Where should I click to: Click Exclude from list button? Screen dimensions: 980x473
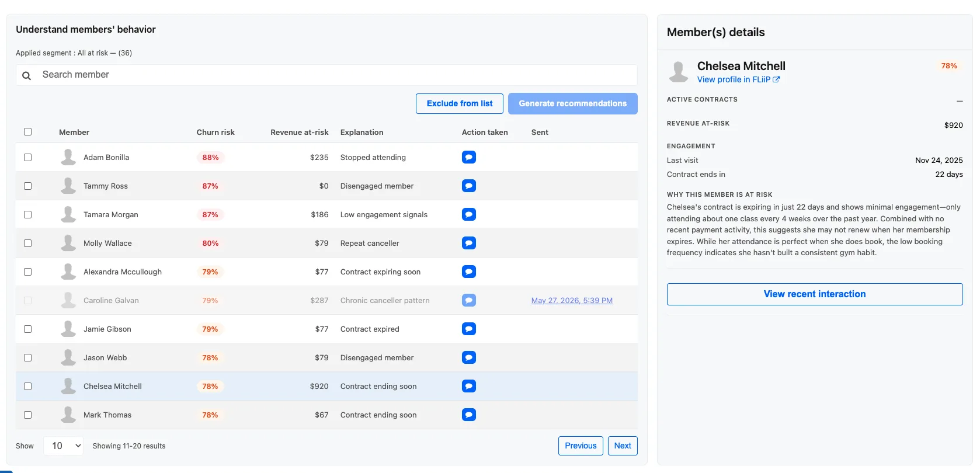(460, 103)
